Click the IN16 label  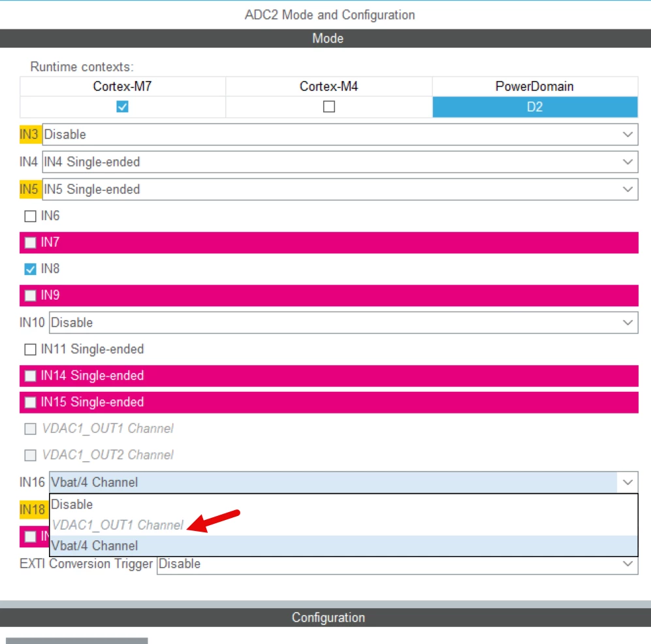pos(32,483)
